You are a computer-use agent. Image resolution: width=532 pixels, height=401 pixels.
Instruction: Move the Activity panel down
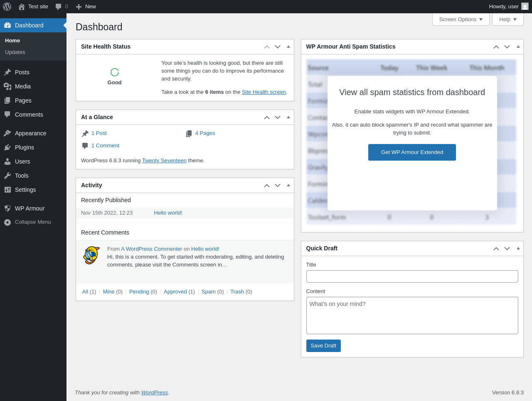click(278, 186)
